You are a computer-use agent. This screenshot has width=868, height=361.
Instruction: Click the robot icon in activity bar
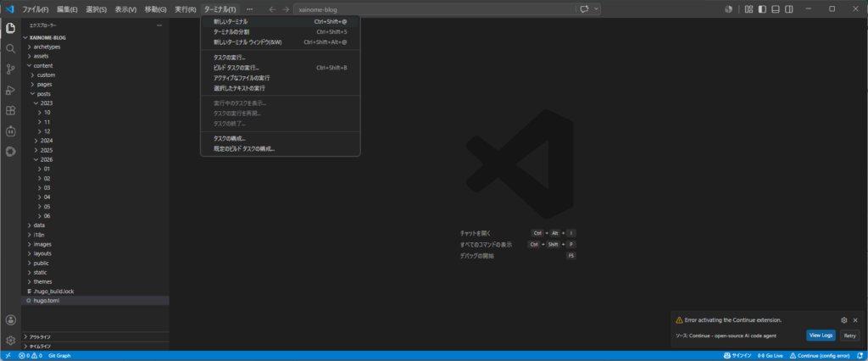(x=10, y=131)
